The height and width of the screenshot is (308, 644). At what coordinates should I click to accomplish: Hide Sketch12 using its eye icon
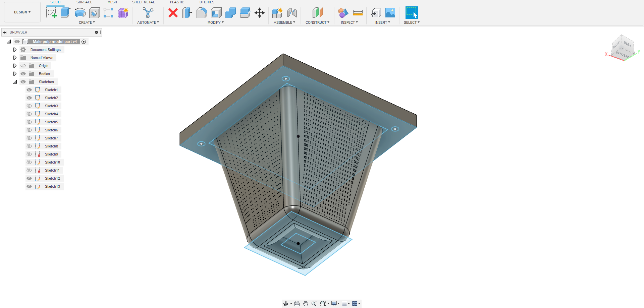[x=29, y=178]
